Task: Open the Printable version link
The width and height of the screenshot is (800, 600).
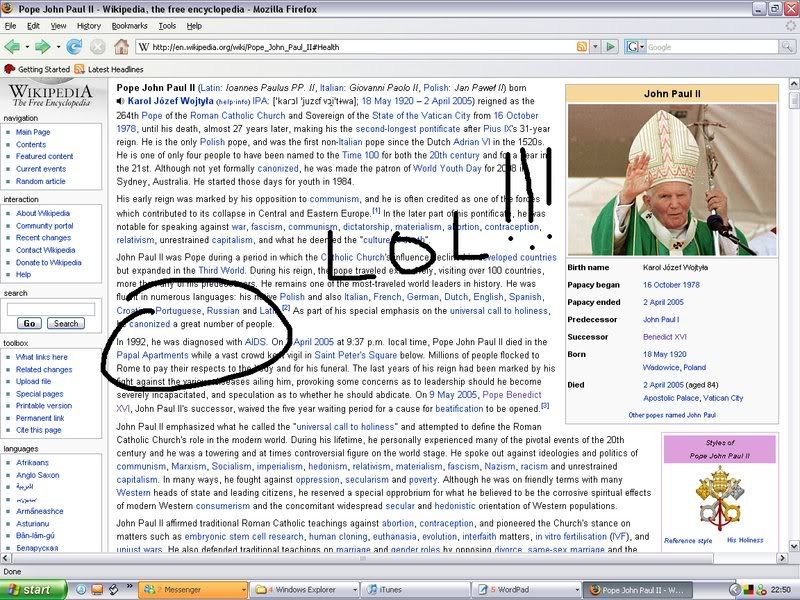Action: click(44, 406)
